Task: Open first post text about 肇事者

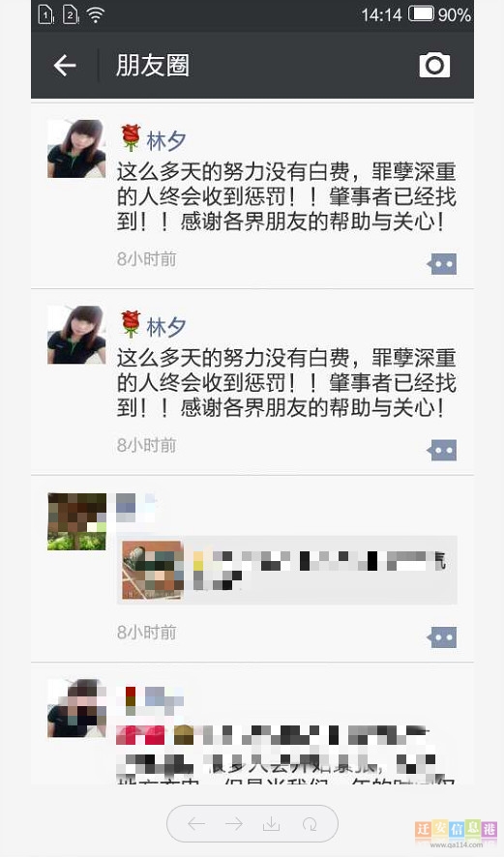Action: pyautogui.click(x=286, y=196)
